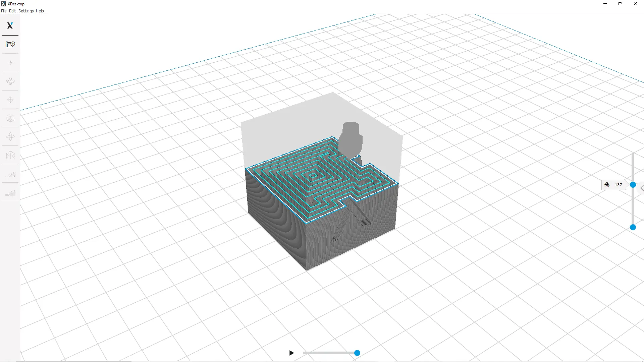Click the playback progress slider handle

[357, 353]
